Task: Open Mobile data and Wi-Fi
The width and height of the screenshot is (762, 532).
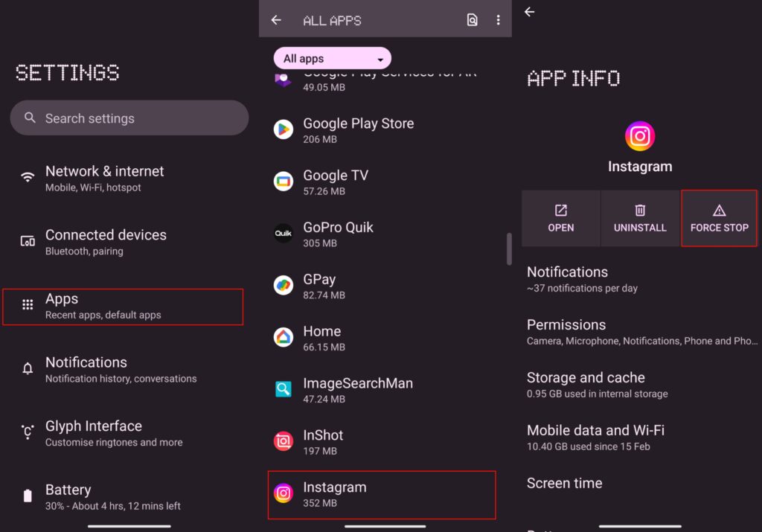Action: click(639, 438)
